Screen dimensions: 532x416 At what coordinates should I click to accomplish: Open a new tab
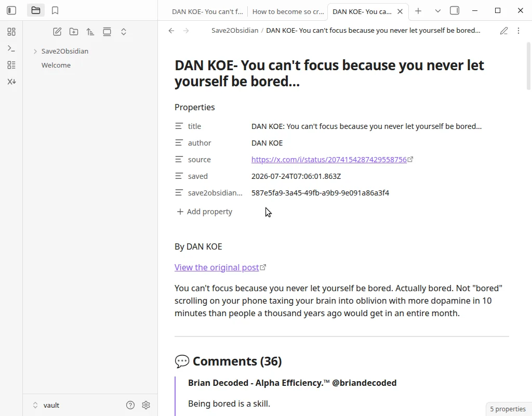click(418, 11)
